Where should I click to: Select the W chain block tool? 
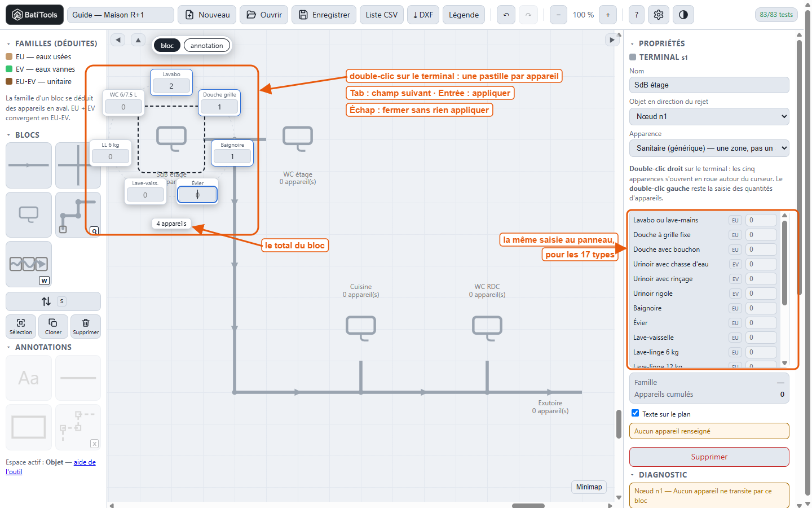(x=29, y=264)
